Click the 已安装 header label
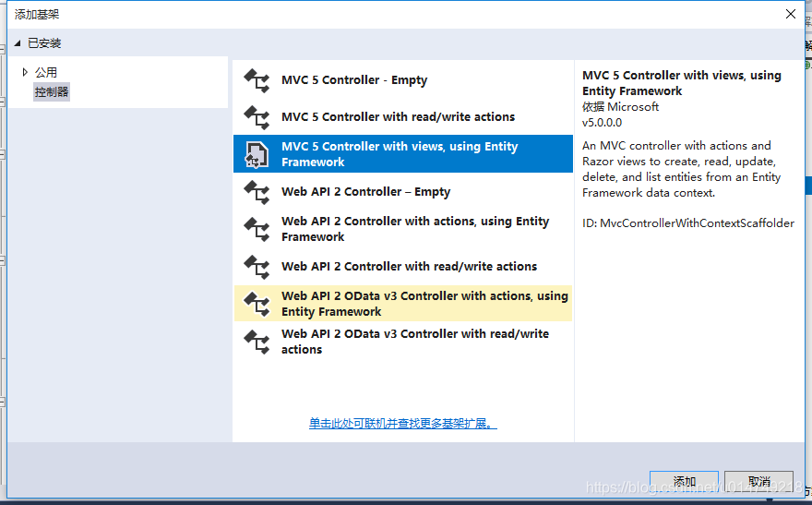The width and height of the screenshot is (812, 505). pyautogui.click(x=44, y=43)
